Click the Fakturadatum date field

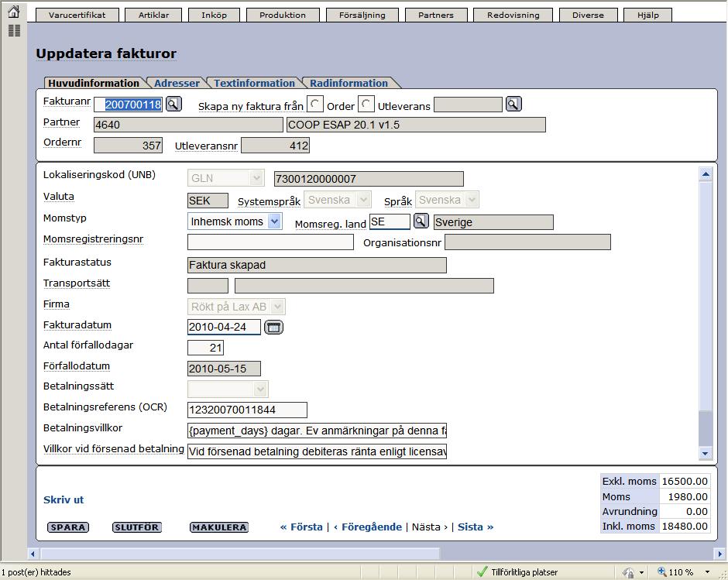point(224,327)
